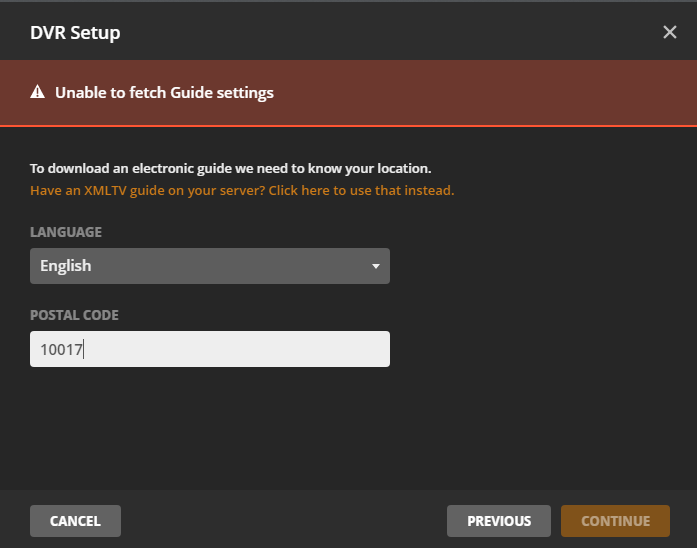Click the 'Unable to fetch Guide settings' message
Image resolution: width=697 pixels, height=548 pixels.
point(164,93)
